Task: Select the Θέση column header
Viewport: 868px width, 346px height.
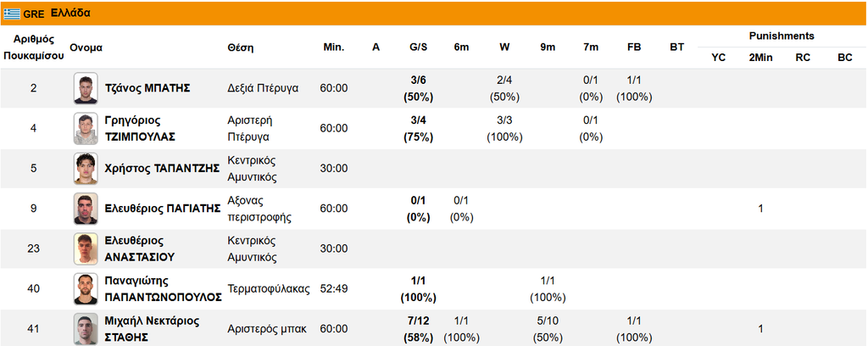Action: point(240,47)
